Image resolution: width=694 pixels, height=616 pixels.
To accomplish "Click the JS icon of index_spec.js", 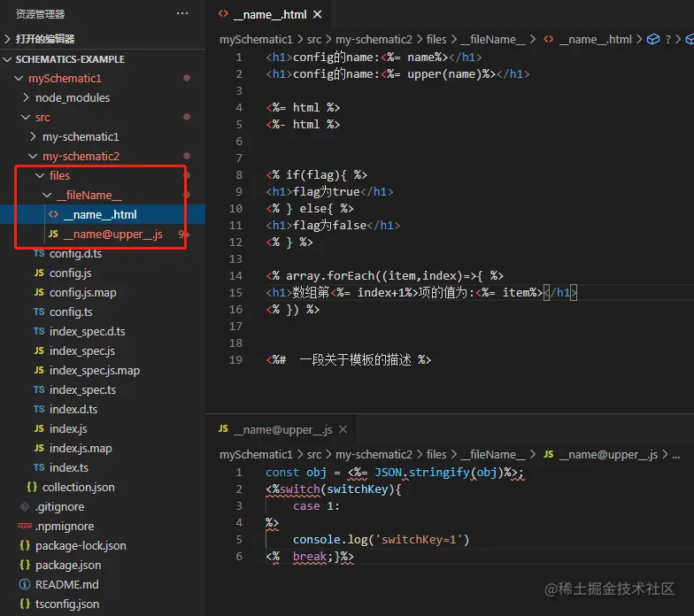I will 39,350.
